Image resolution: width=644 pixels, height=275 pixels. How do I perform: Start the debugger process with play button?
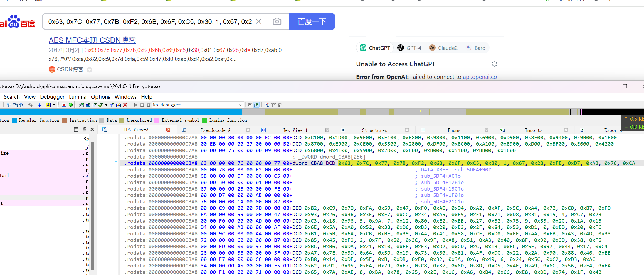coord(136,105)
